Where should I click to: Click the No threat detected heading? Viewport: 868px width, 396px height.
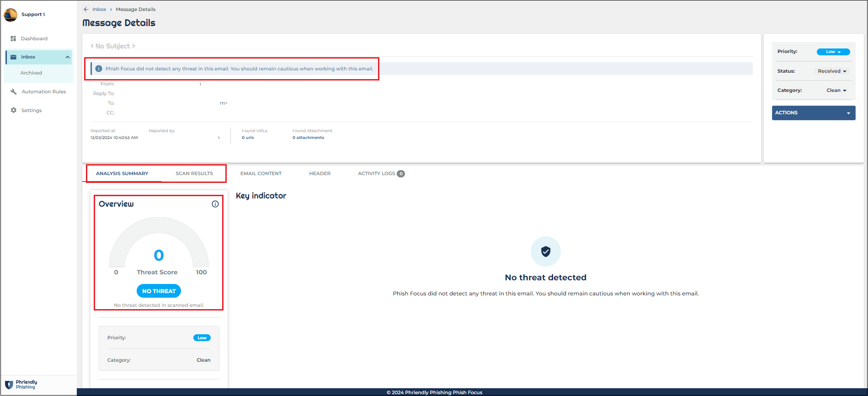click(546, 278)
